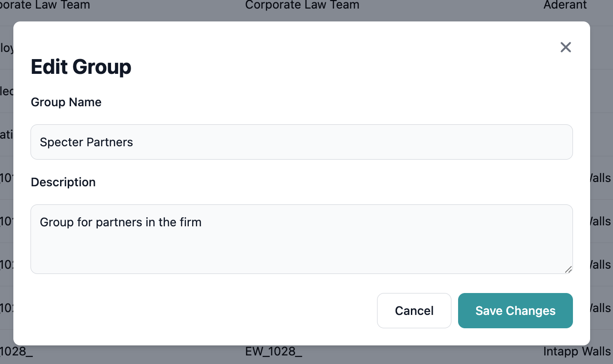Screen dimensions: 613x364
Task: Select the text Specter Partners in the name field
Action: click(86, 142)
